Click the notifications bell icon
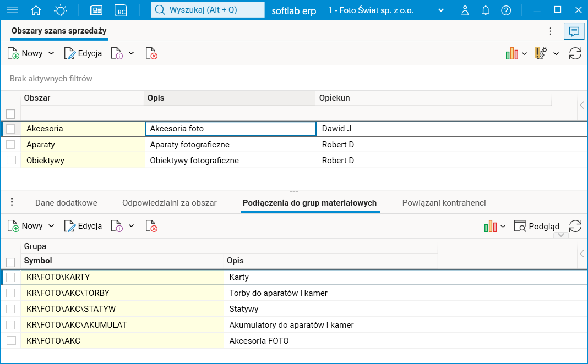 (486, 10)
